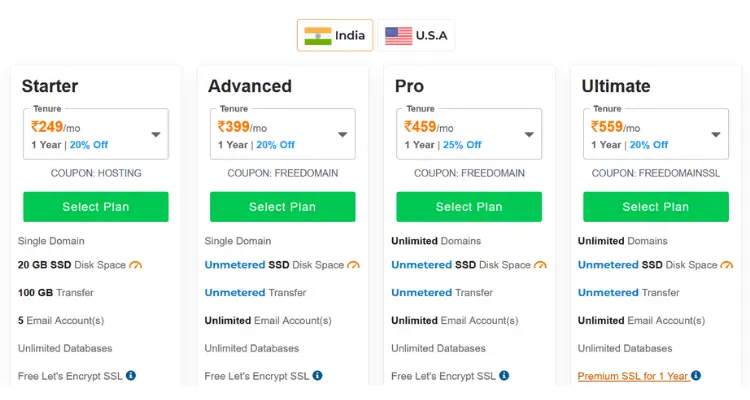Expand the Pro plan tenure dropdown
This screenshot has width=750, height=400.
pos(469,134)
